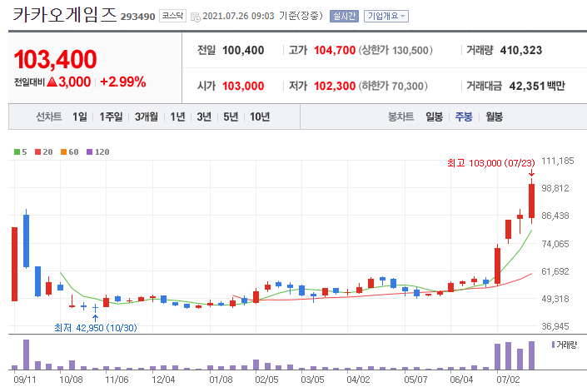Click the +2.99% change rate

point(122,82)
